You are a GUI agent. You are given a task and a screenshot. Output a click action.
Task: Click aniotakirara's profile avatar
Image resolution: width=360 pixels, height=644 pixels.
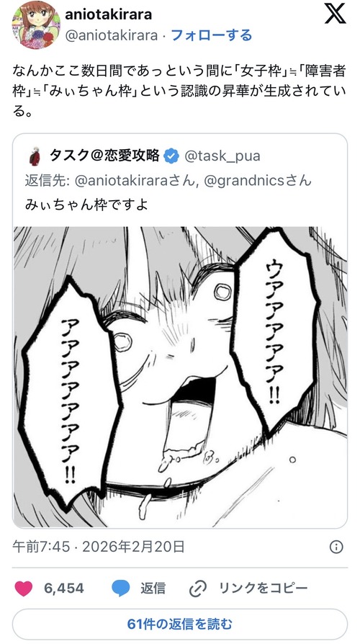pos(36,25)
